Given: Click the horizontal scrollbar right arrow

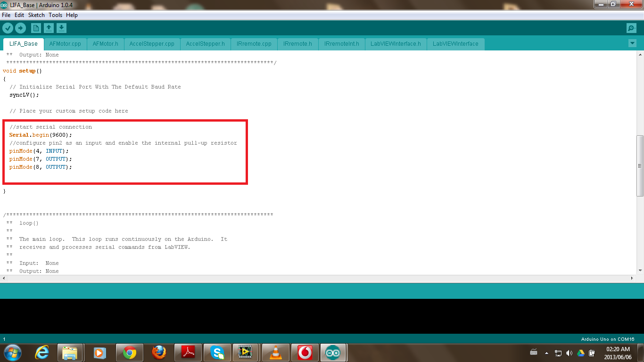Looking at the screenshot, I should (x=632, y=279).
